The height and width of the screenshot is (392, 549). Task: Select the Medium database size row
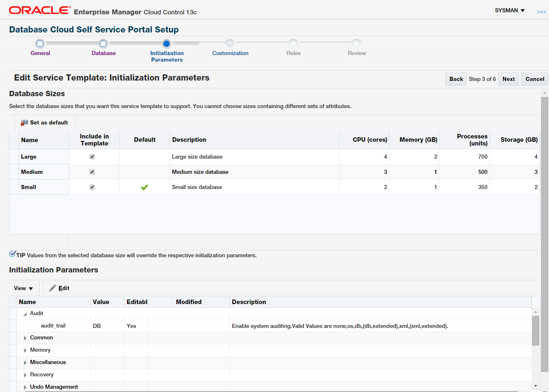pos(274,172)
